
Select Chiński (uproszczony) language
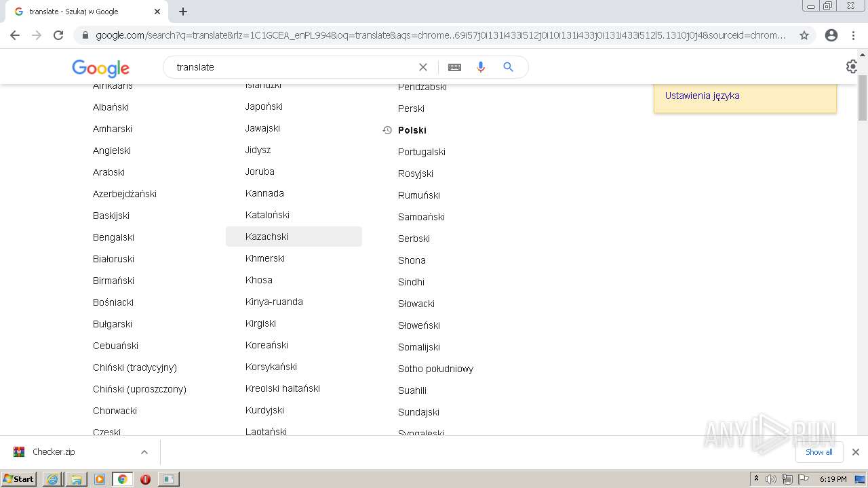pyautogui.click(x=140, y=389)
